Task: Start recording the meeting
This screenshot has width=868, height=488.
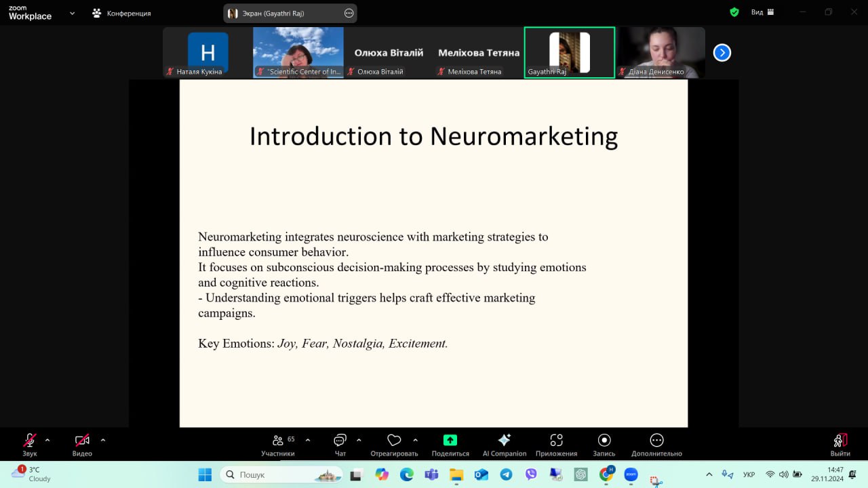Action: [x=604, y=444]
